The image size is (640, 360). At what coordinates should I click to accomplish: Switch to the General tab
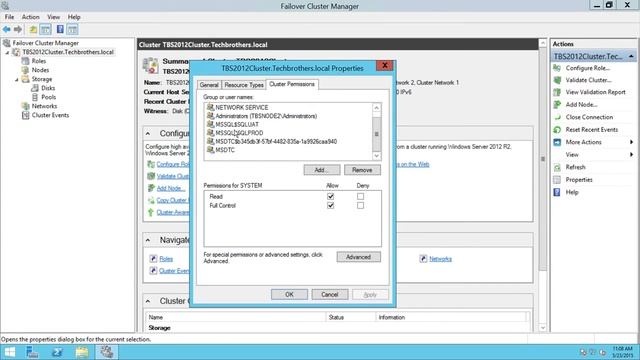coord(209,85)
